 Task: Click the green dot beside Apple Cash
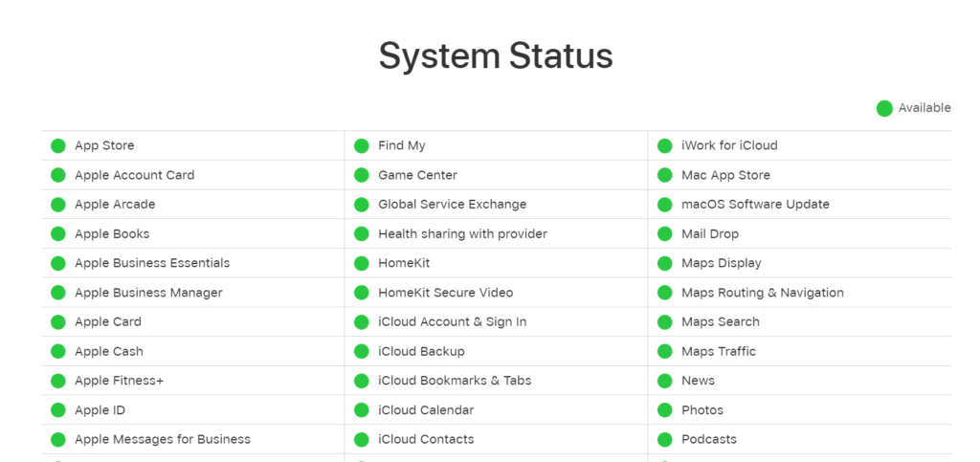tap(58, 351)
